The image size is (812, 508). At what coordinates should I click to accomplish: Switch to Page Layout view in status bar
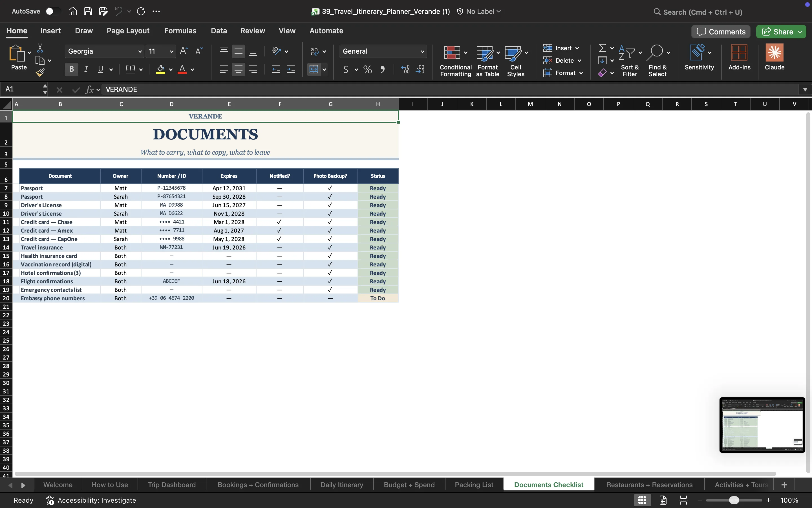click(663, 500)
